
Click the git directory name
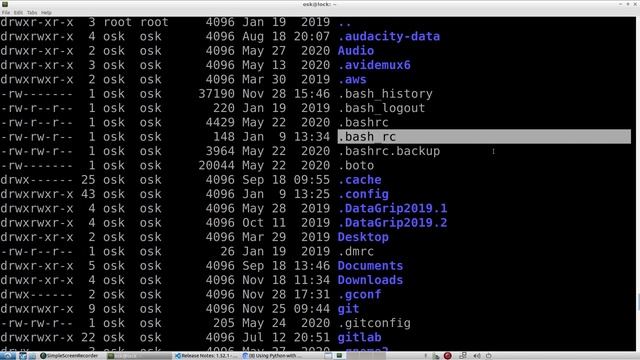tap(349, 309)
